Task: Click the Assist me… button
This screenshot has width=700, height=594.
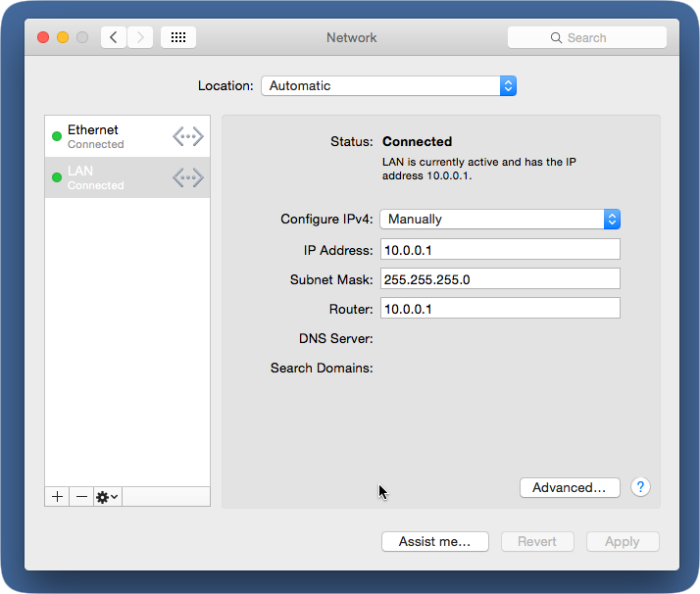Action: pyautogui.click(x=435, y=541)
